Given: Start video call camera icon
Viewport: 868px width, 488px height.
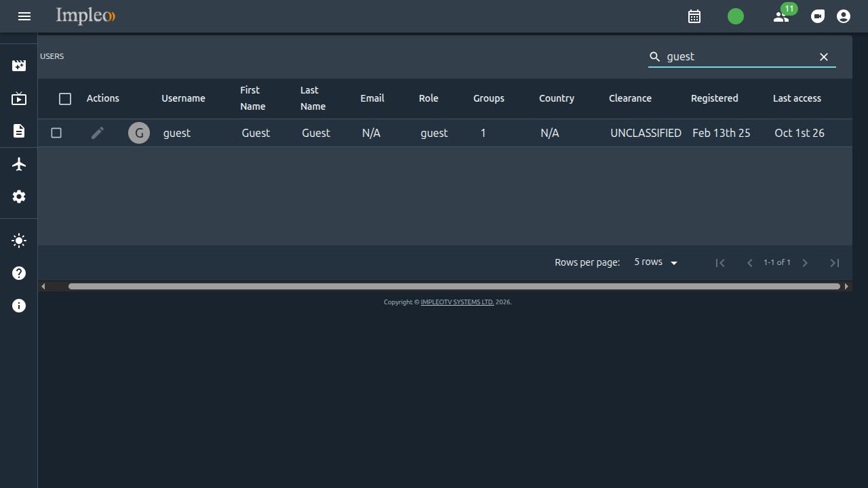Looking at the screenshot, I should tap(818, 16).
